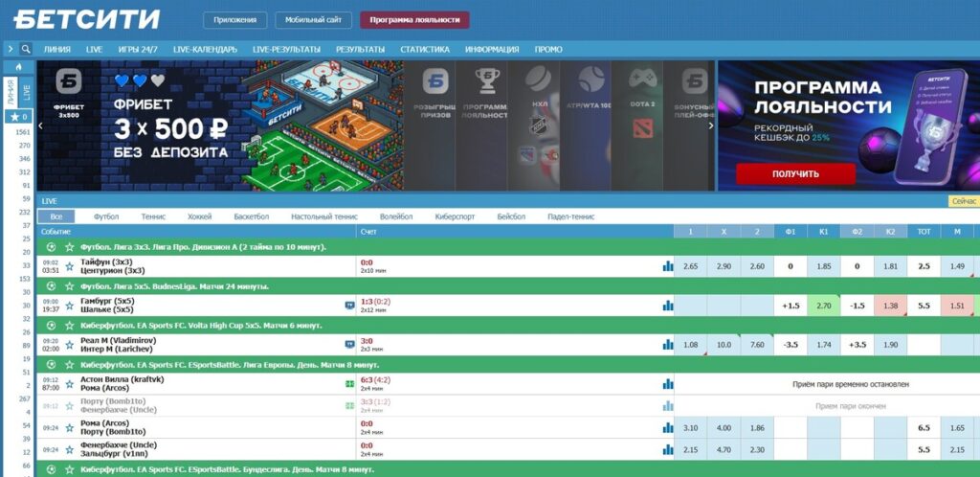Switch sidebar to vertical Линия tab

tap(11, 93)
